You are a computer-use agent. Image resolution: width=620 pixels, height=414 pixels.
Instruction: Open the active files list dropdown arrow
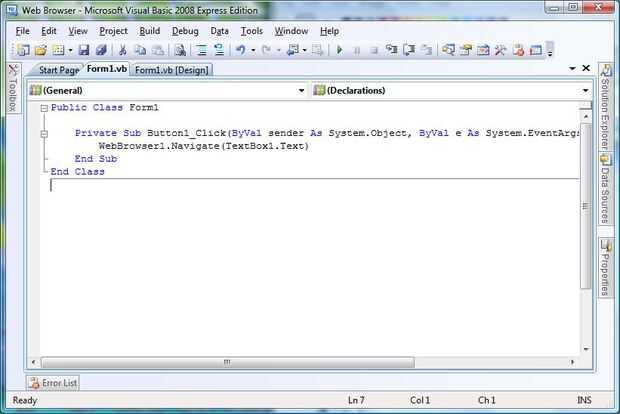tap(572, 68)
